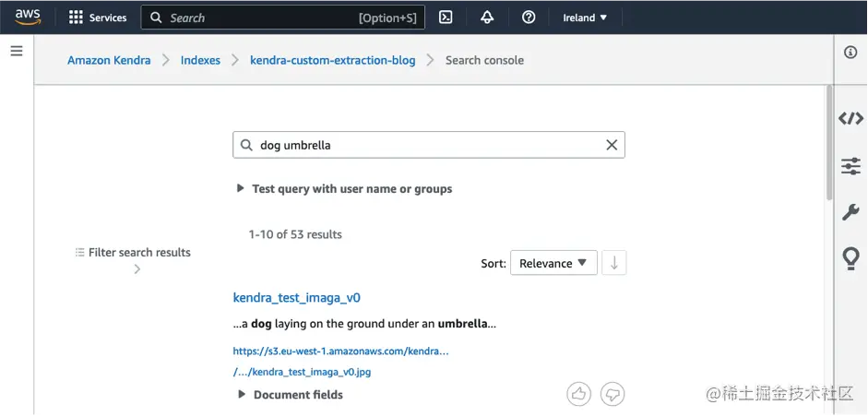Viewport: 868px width, 417px height.
Task: Open the lightbulb suggestions panel
Action: tap(850, 259)
